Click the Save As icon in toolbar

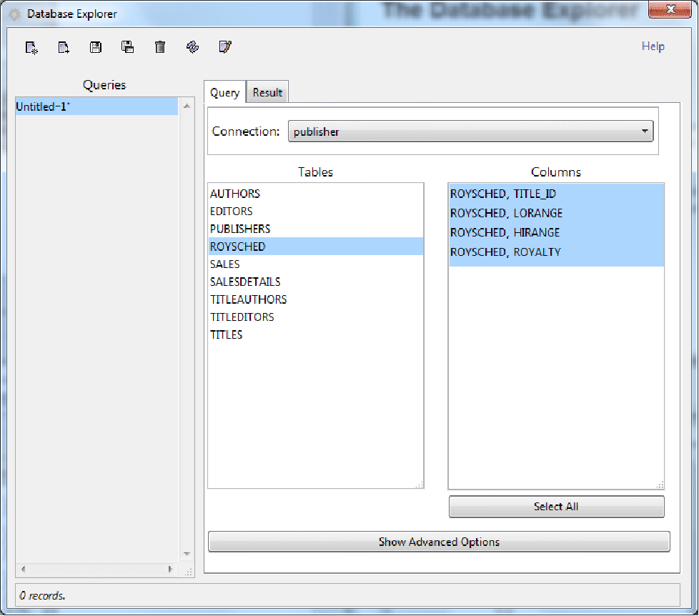tap(128, 48)
